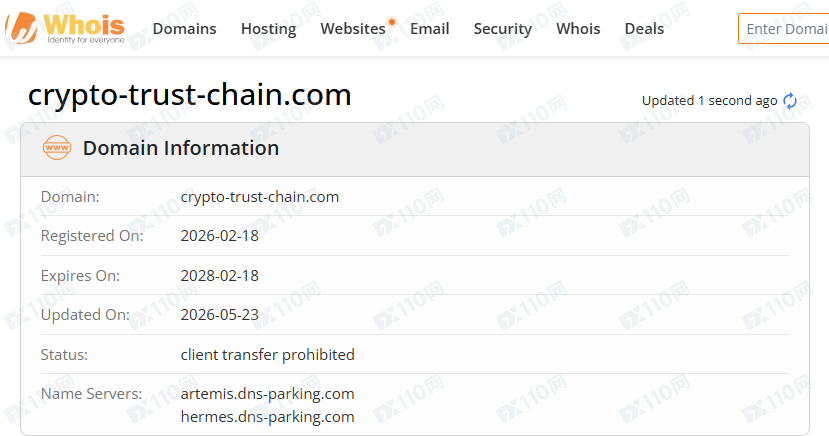Click the Registered On date 2026-02-18
Viewport: 829px width, 436px height.
[219, 236]
